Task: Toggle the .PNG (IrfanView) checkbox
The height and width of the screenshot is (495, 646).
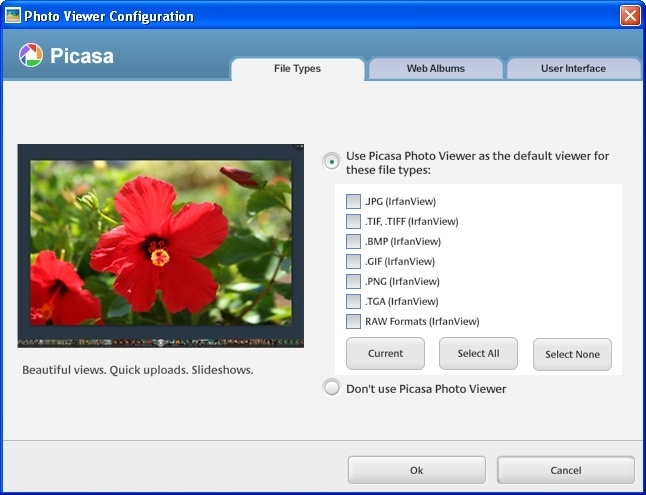Action: pos(353,282)
